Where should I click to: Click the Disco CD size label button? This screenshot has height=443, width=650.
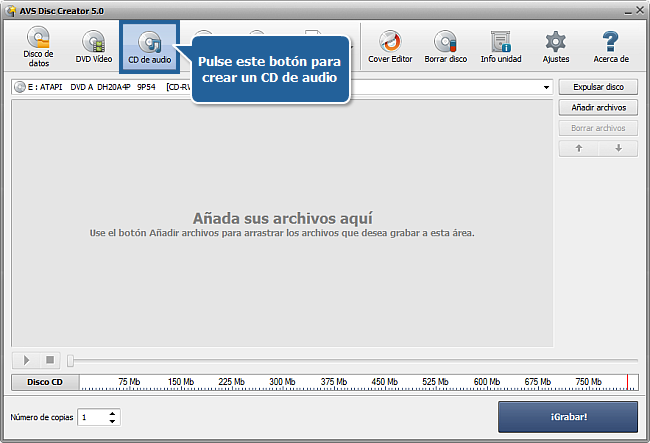(x=45, y=382)
